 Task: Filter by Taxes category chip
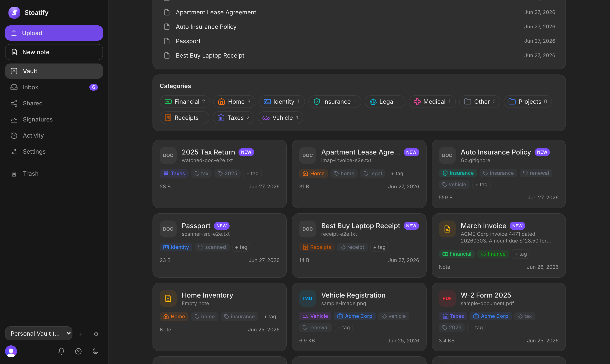coord(233,118)
